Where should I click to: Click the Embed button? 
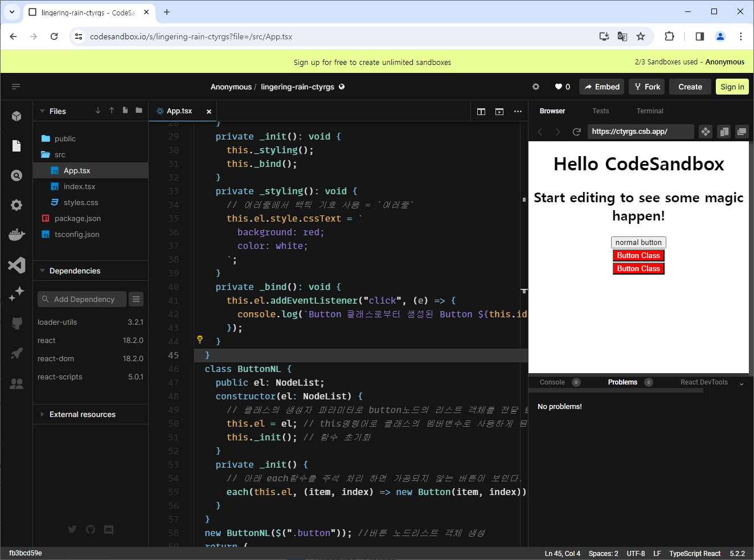(602, 87)
